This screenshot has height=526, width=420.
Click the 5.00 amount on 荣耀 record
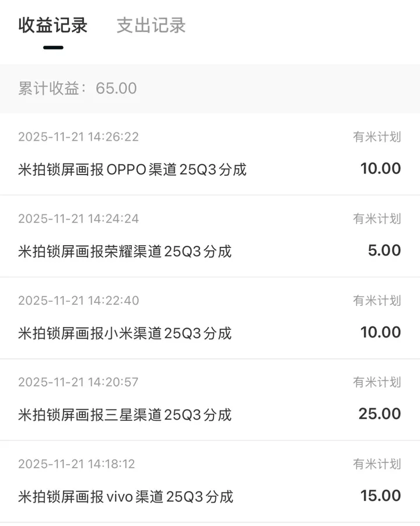pos(384,250)
